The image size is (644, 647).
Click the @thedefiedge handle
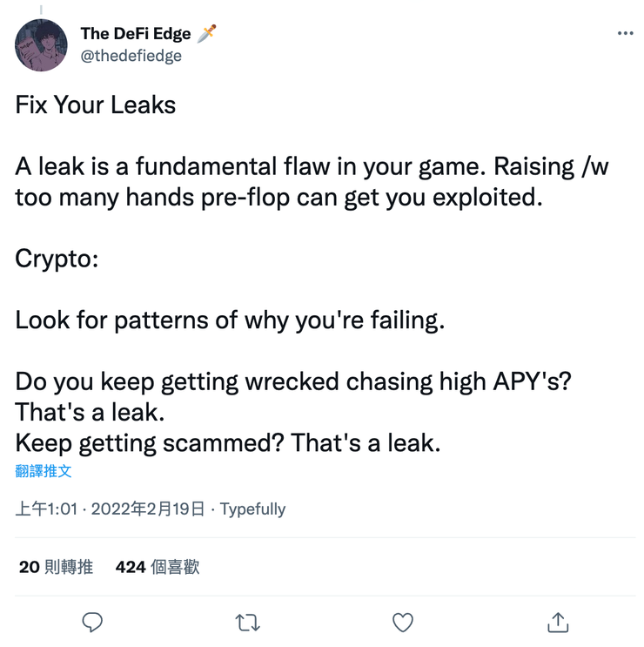pyautogui.click(x=131, y=56)
